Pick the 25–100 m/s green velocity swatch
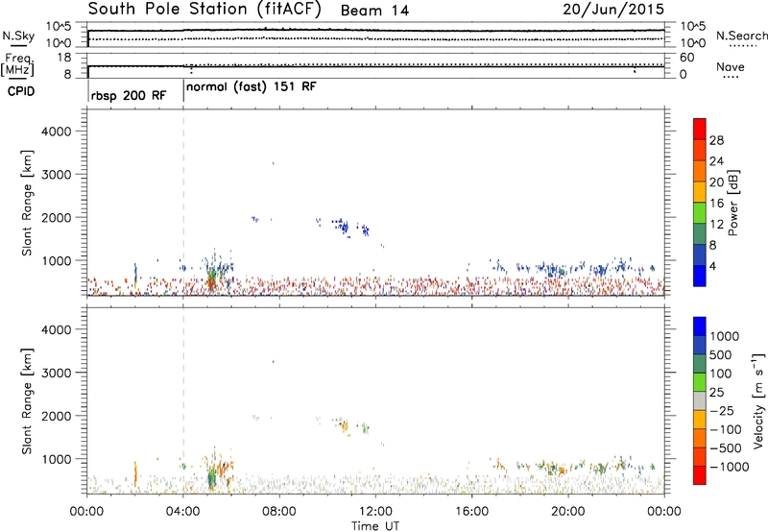Image resolution: width=768 pixels, height=532 pixels. tap(700, 382)
